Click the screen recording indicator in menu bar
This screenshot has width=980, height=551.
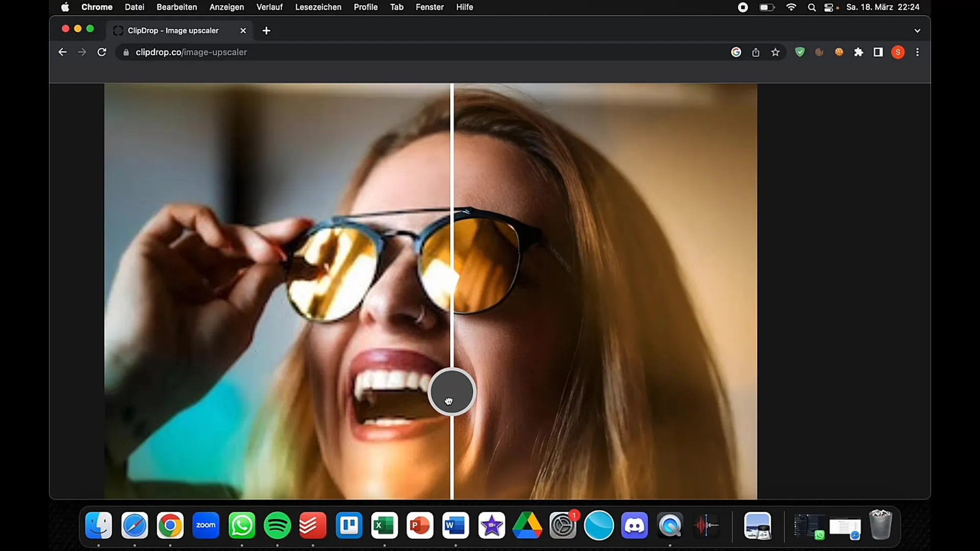tap(743, 7)
